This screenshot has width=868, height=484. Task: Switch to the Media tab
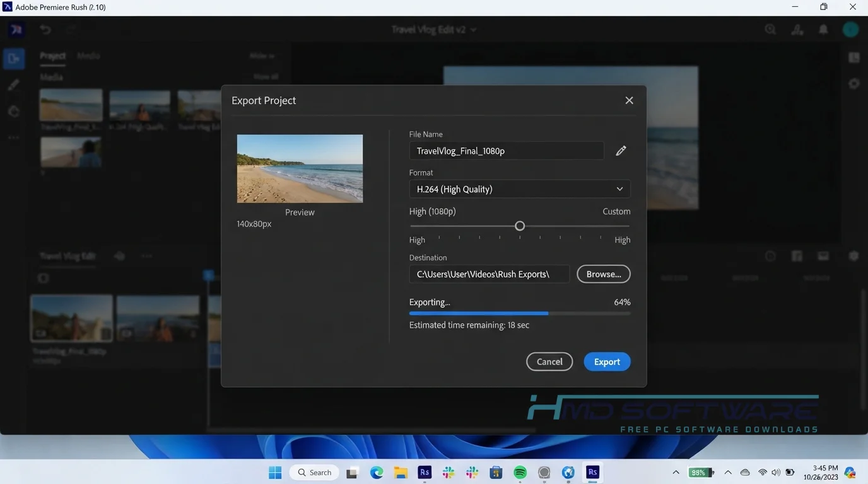coord(88,56)
